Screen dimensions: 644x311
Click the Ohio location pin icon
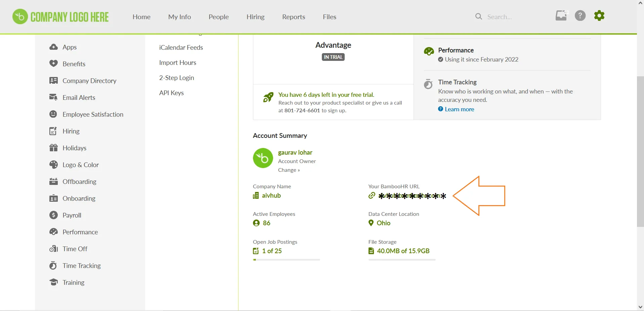point(371,223)
